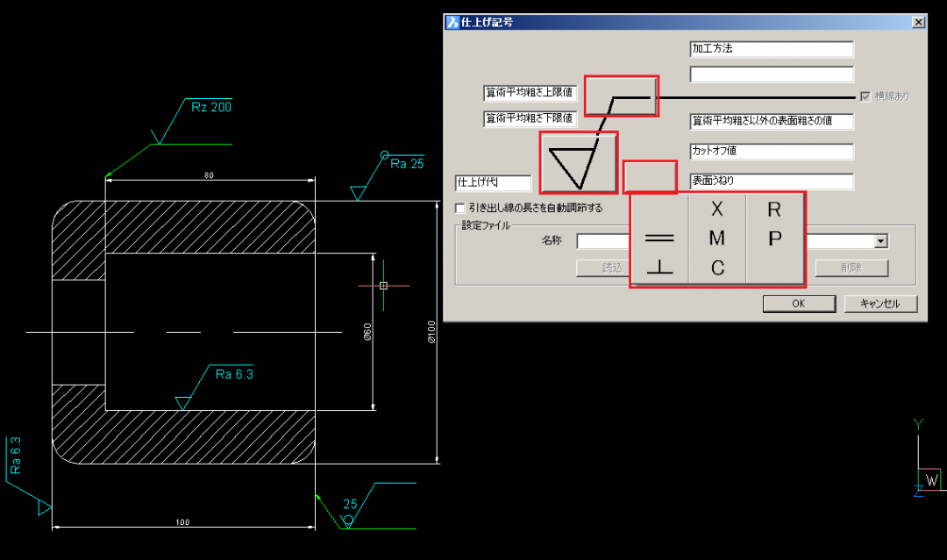Click the カットオフ値 field
Image resolution: width=947 pixels, height=560 pixels.
click(x=772, y=151)
